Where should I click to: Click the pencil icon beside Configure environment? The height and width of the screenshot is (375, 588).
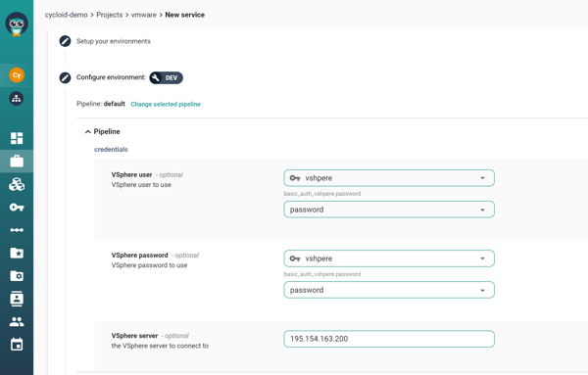(65, 77)
